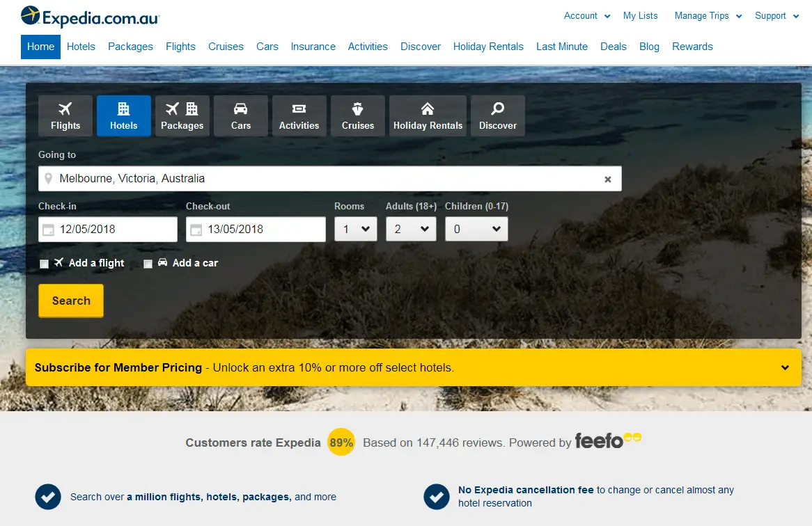Image resolution: width=812 pixels, height=526 pixels.
Task: Click 'Customers rate Expedia' text
Action: click(x=253, y=443)
